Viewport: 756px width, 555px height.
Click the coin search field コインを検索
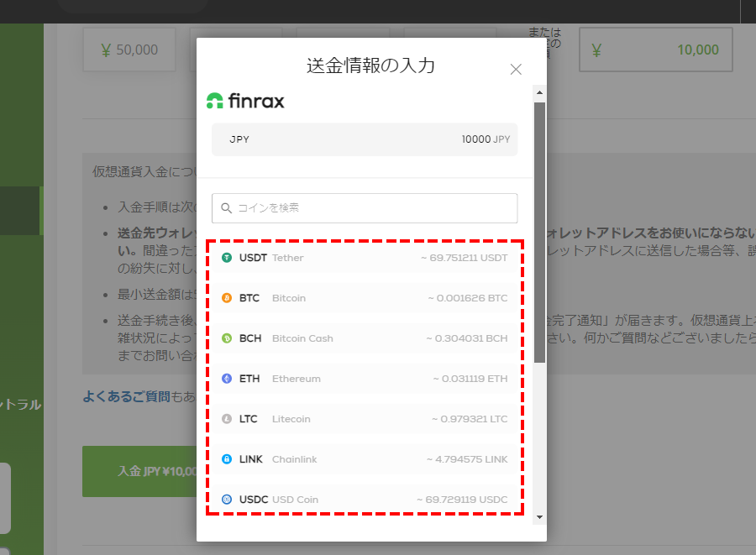click(365, 208)
